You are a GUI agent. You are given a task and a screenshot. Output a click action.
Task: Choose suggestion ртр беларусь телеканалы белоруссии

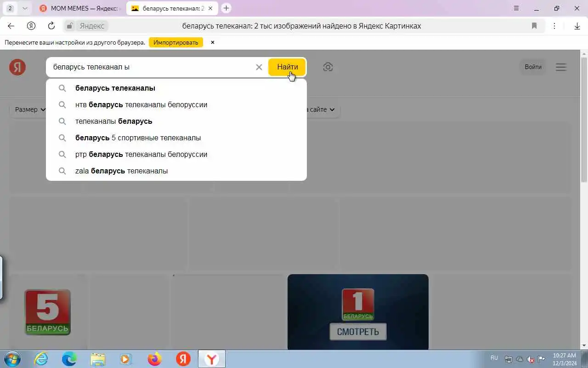pos(176,154)
